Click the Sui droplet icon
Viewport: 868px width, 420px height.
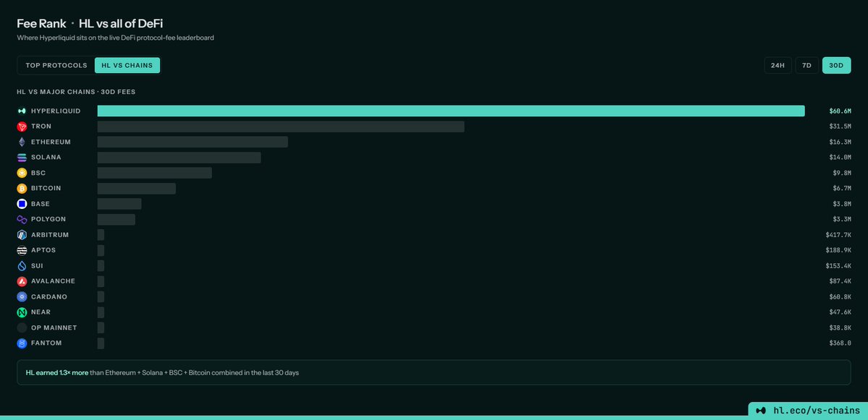(22, 266)
